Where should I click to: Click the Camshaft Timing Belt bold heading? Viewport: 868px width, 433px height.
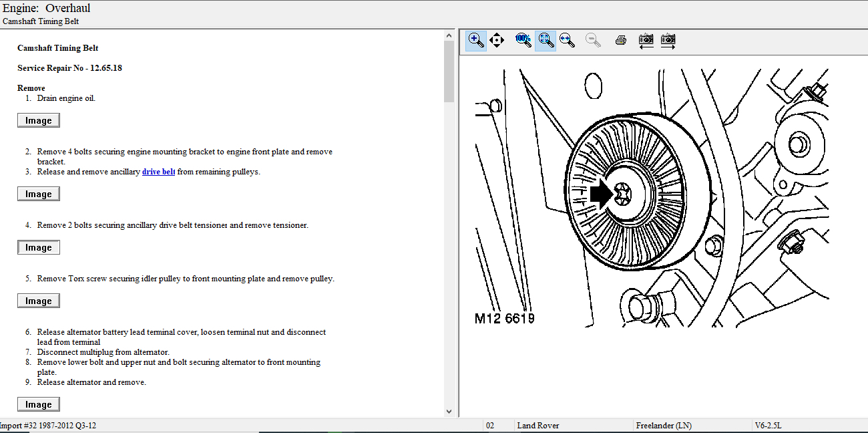58,48
